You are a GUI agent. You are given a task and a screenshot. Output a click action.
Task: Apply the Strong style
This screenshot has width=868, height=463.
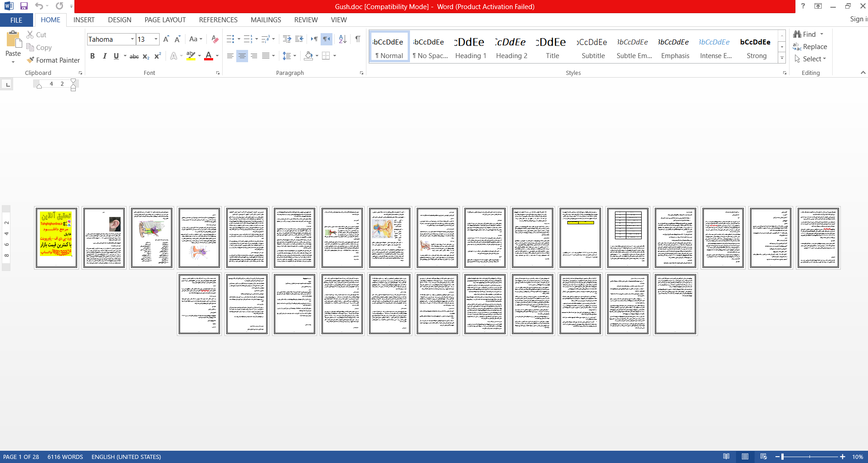click(756, 47)
